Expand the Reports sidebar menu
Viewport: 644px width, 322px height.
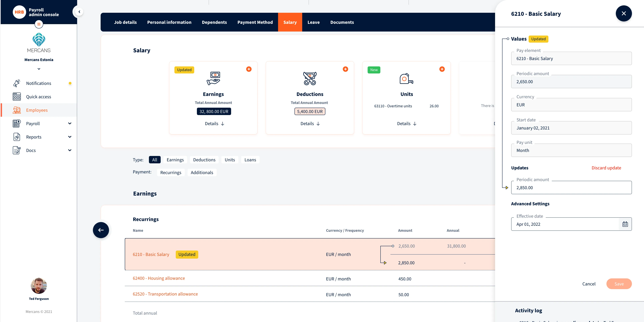point(70,137)
